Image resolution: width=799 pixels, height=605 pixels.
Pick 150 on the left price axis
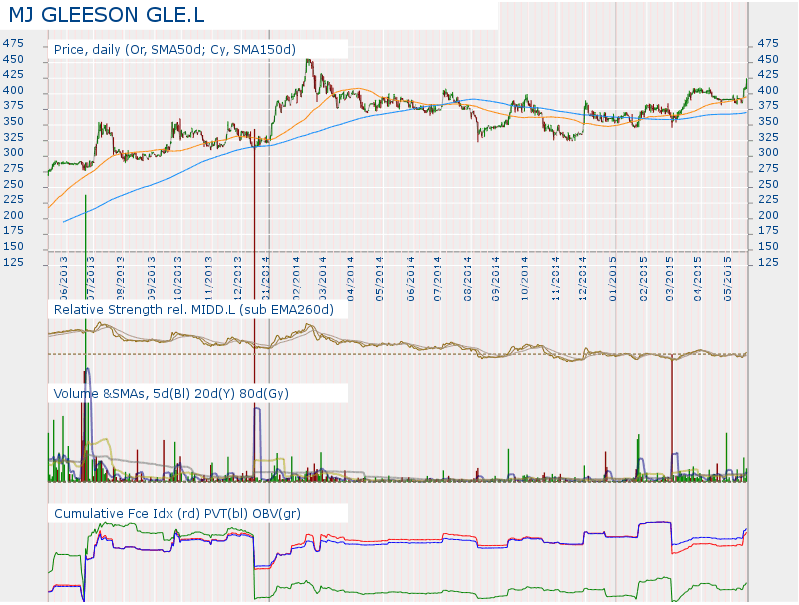13,246
